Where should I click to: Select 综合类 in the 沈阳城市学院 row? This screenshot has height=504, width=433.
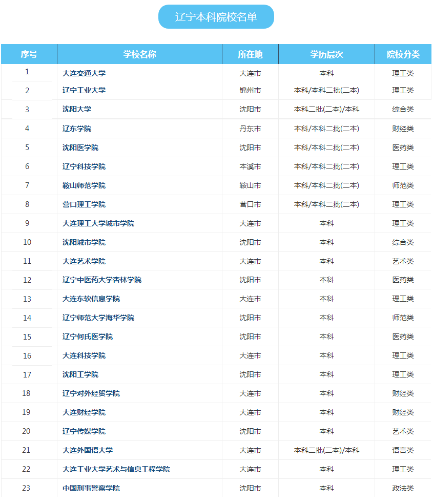[403, 242]
